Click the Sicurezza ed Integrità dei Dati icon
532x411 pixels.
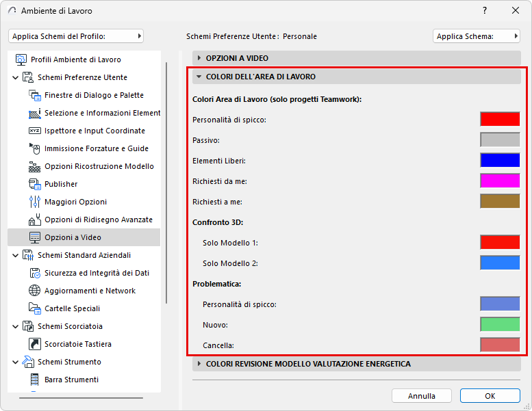35,273
